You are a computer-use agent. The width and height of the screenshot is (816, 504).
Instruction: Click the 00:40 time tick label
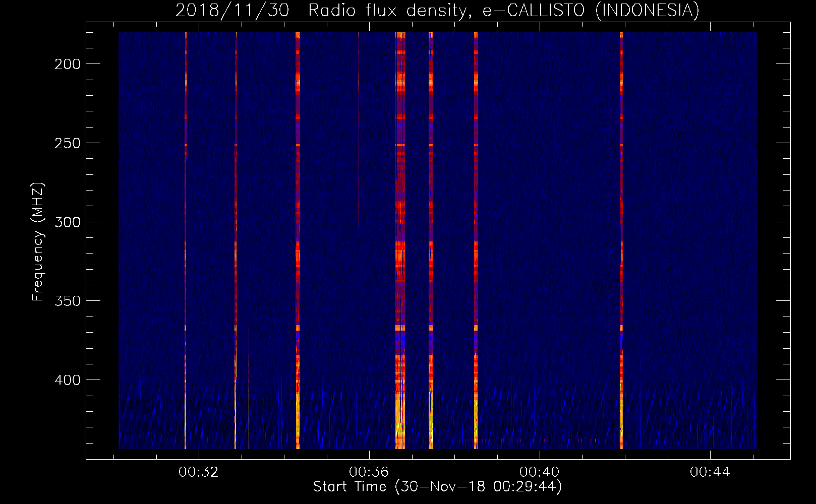(540, 472)
